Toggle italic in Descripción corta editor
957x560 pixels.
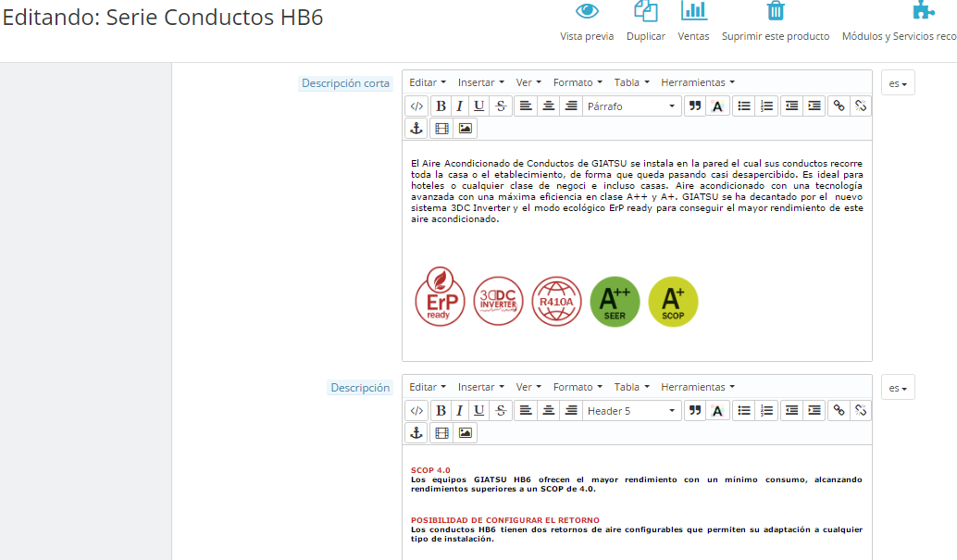click(460, 106)
